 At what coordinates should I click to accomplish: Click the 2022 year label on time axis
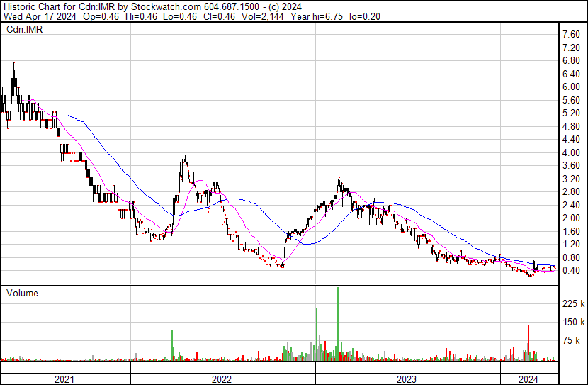[222, 379]
